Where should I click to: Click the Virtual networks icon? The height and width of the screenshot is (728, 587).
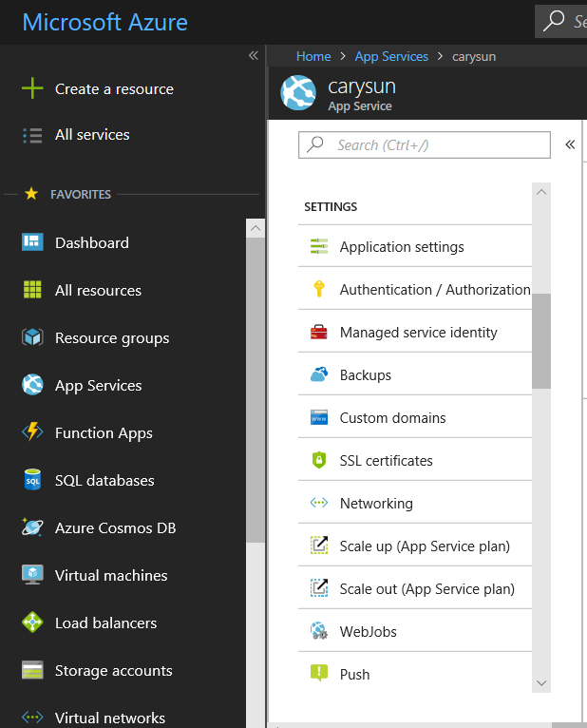click(x=32, y=718)
